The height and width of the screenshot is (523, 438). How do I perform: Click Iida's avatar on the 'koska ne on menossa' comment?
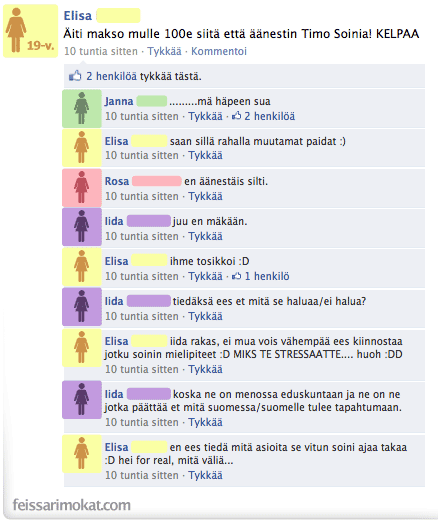coord(82,400)
